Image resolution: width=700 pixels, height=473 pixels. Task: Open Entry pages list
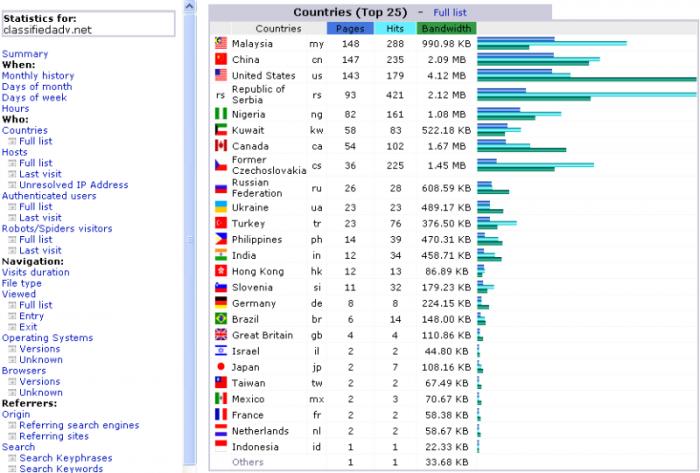(x=31, y=316)
